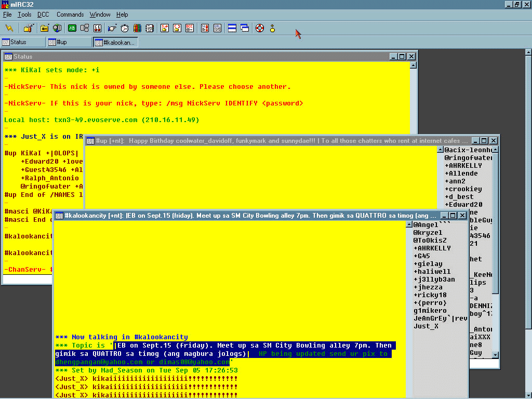Select +AHRKELLY in #kalookancity nick list
Image resolution: width=532 pixels, height=399 pixels.
click(432, 248)
